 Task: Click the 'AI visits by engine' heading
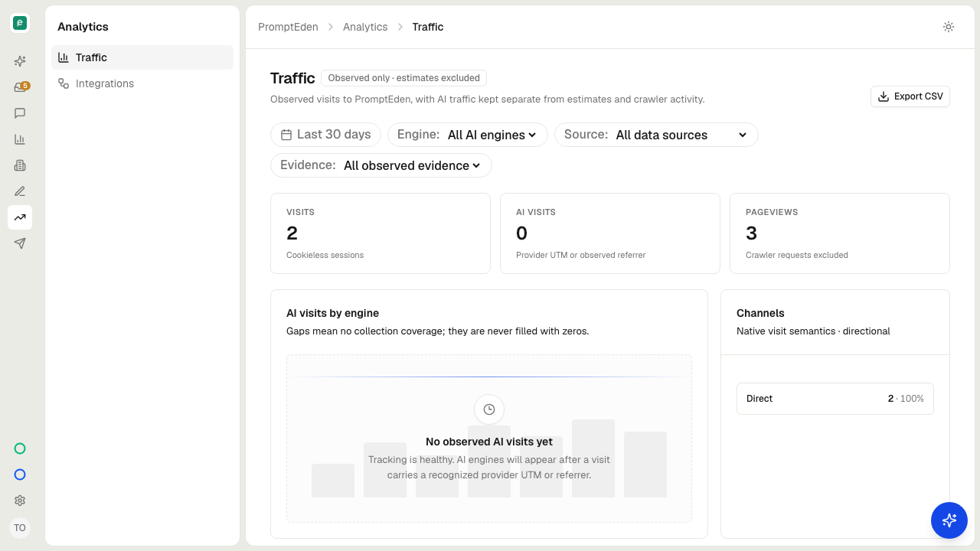[333, 313]
